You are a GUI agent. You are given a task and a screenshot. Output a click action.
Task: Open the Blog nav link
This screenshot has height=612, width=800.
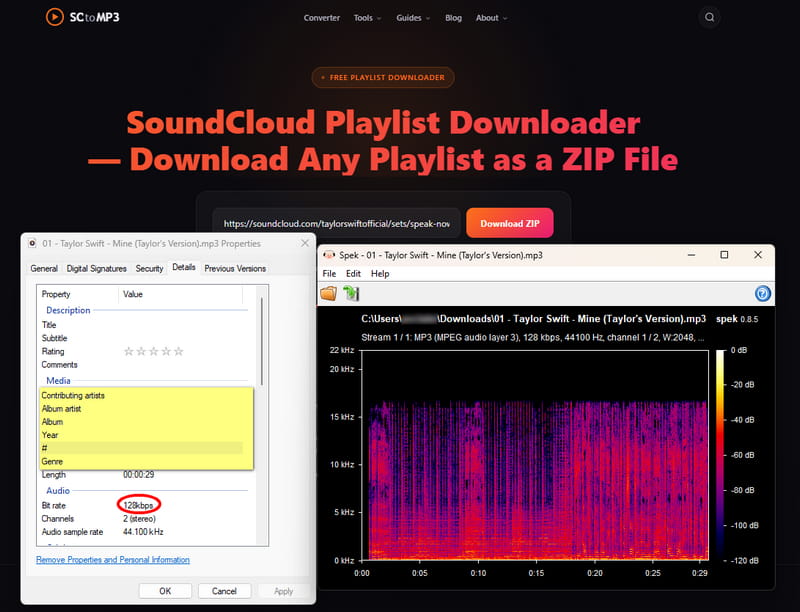pyautogui.click(x=453, y=18)
